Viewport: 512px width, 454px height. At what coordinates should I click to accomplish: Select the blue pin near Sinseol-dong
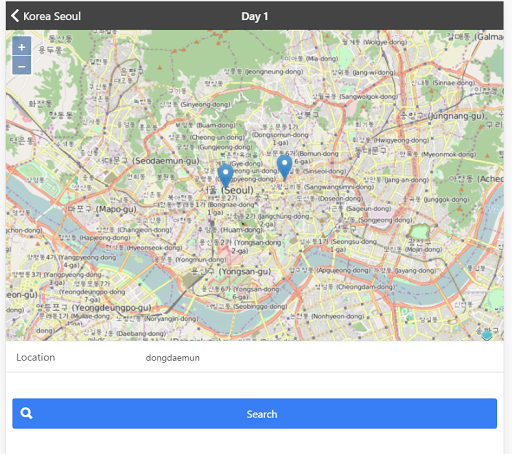[x=285, y=167]
